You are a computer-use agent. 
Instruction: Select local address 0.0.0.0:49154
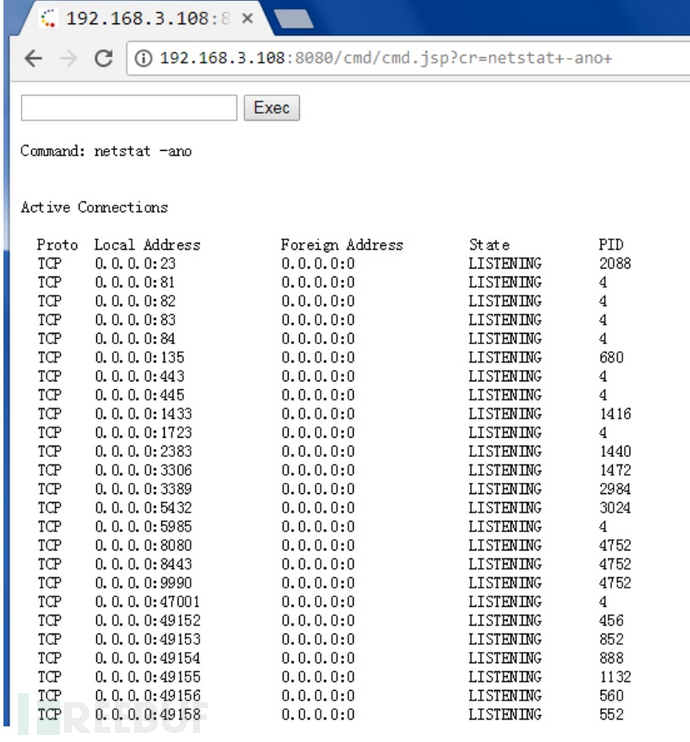[147, 658]
